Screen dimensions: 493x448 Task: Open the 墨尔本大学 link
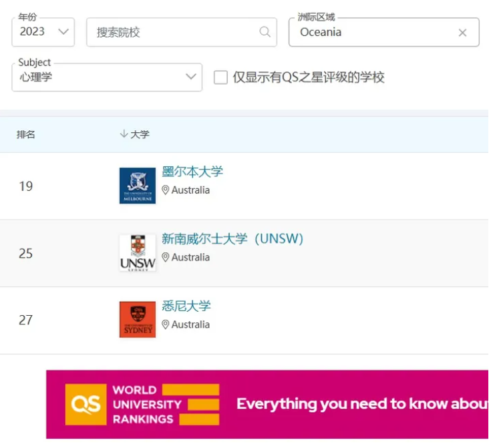(x=192, y=172)
